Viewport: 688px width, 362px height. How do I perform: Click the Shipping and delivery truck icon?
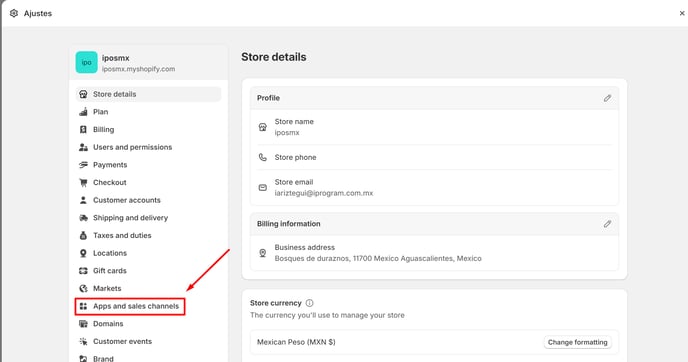[x=83, y=218]
